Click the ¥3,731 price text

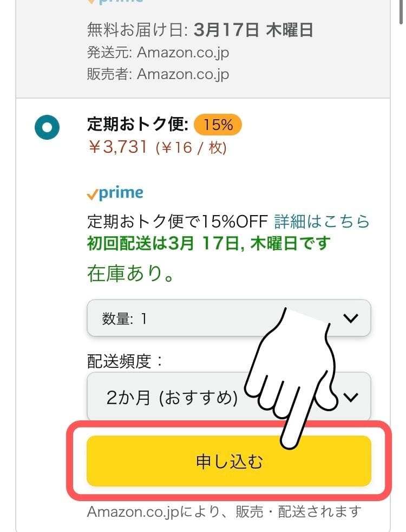(117, 147)
